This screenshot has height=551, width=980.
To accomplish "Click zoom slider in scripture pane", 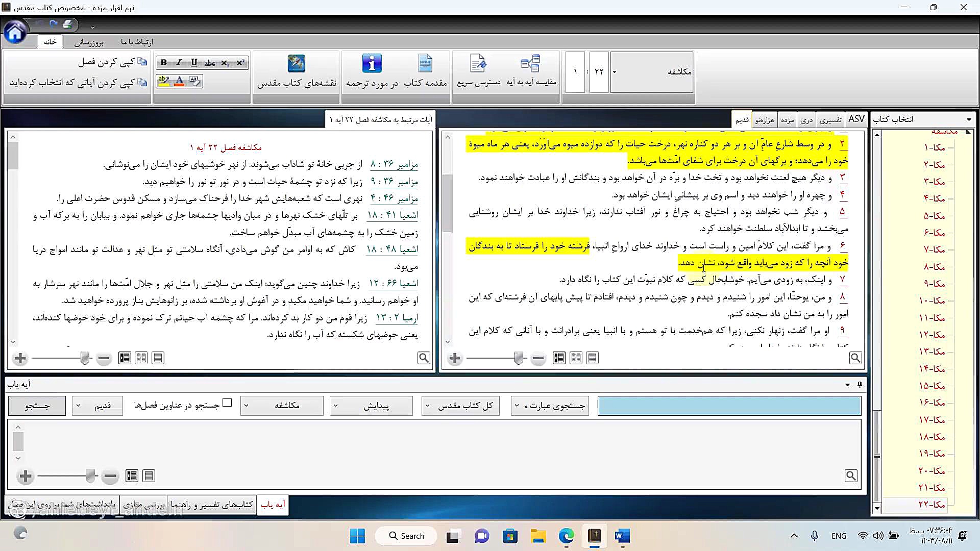I will pyautogui.click(x=519, y=358).
